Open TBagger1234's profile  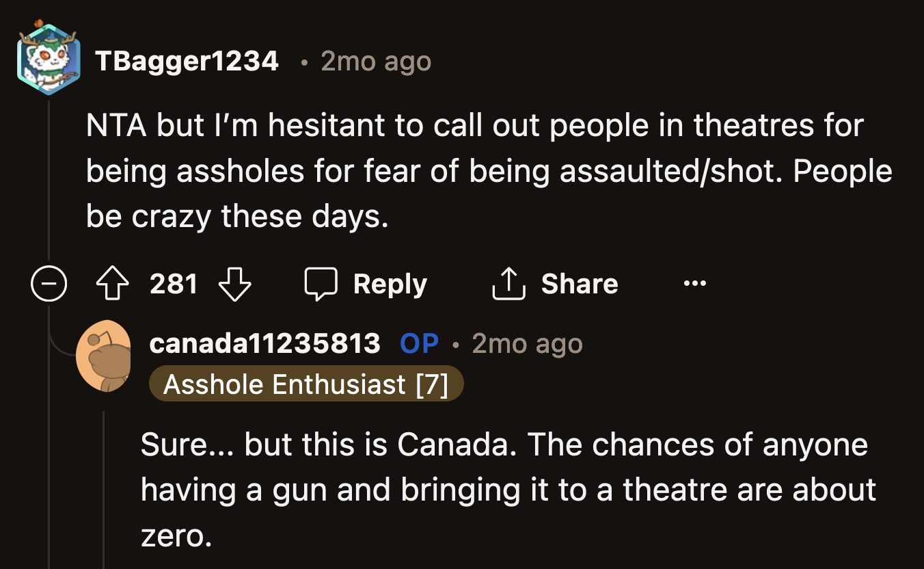(x=187, y=61)
